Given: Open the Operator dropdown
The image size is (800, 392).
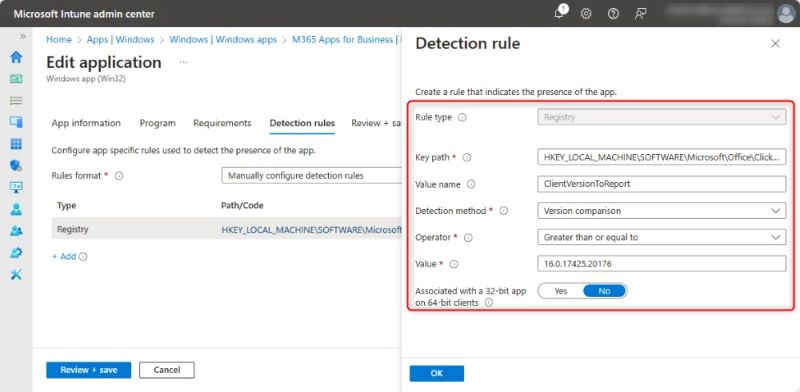Looking at the screenshot, I should (x=662, y=237).
